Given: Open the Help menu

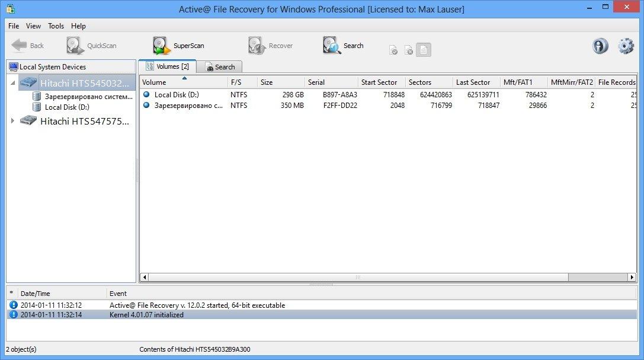Looking at the screenshot, I should coord(78,26).
